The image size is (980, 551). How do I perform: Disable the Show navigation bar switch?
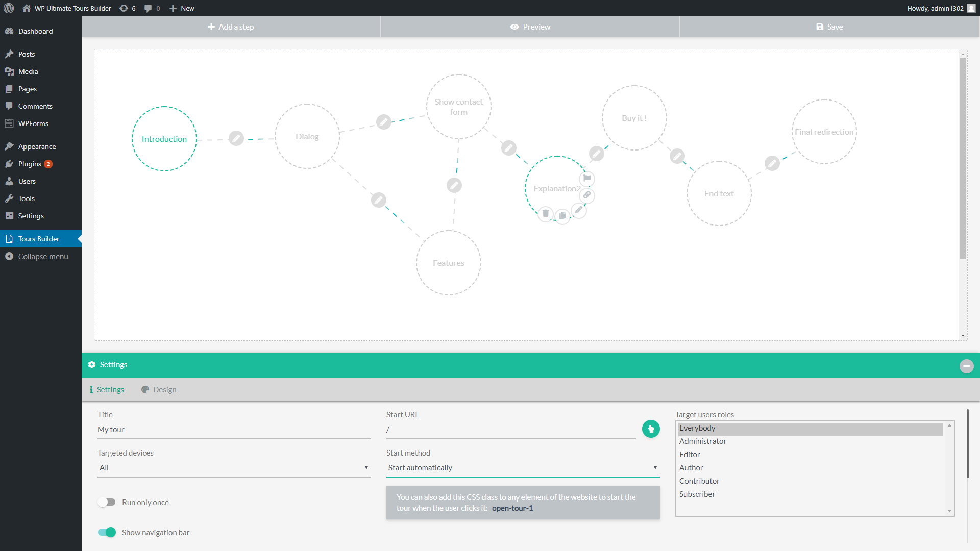coord(107,532)
